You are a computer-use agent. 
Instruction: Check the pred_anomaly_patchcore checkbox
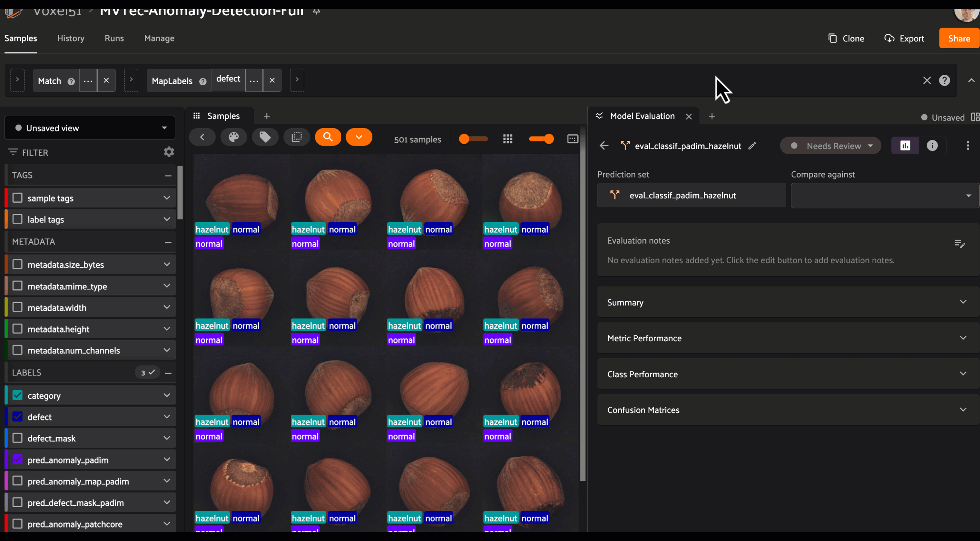(17, 524)
